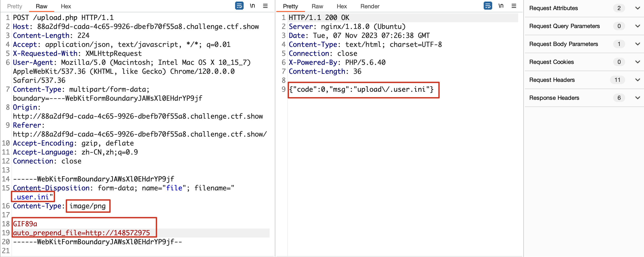Click the Response Headers count badge 6
Viewport: 644px width, 257px height.
(619, 98)
